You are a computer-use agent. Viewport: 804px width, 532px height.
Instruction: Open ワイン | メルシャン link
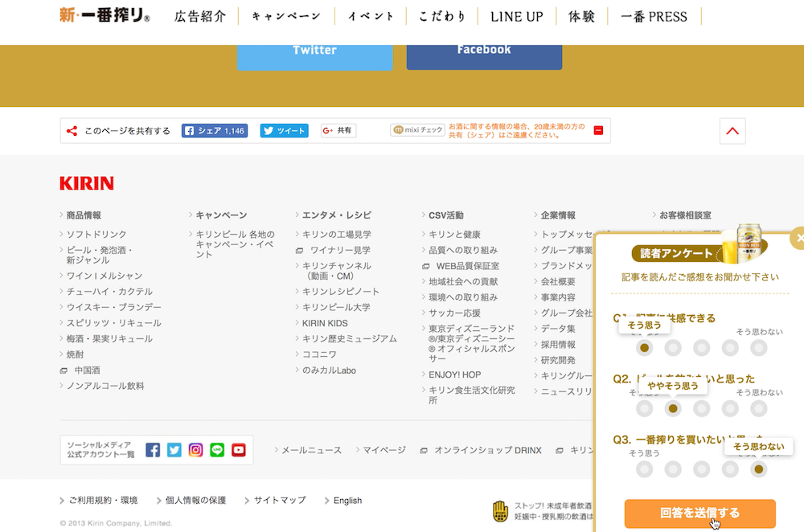105,276
